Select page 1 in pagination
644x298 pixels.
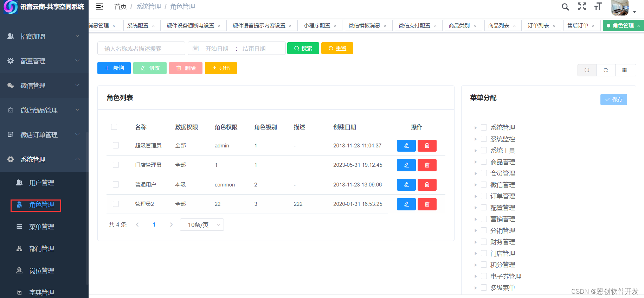click(154, 224)
